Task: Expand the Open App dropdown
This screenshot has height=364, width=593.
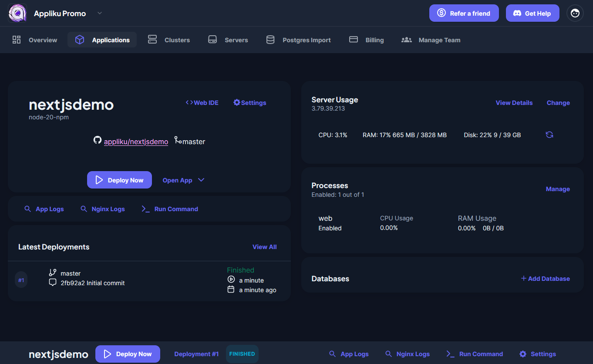Action: (201, 180)
